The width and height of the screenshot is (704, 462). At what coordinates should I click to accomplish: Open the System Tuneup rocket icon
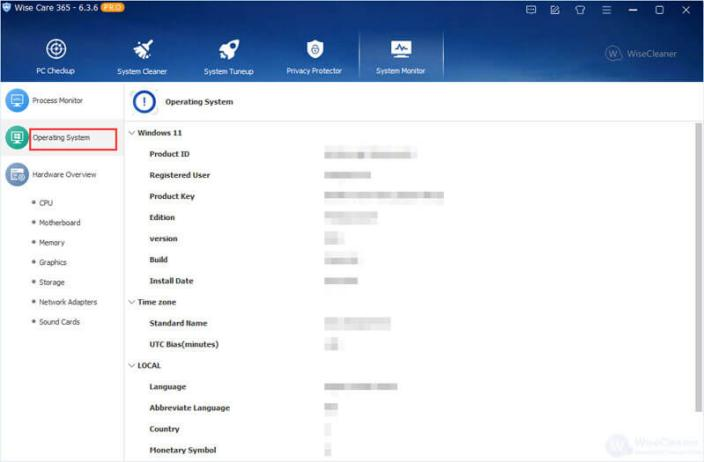pos(229,49)
